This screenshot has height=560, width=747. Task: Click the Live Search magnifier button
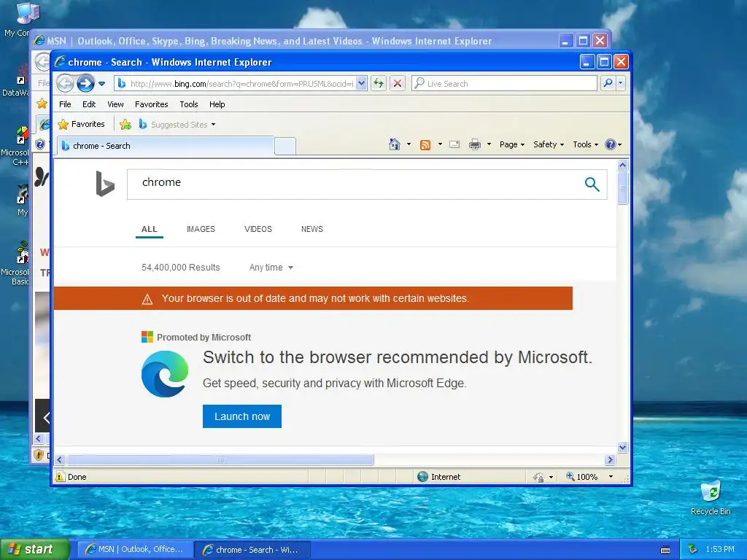(x=608, y=83)
